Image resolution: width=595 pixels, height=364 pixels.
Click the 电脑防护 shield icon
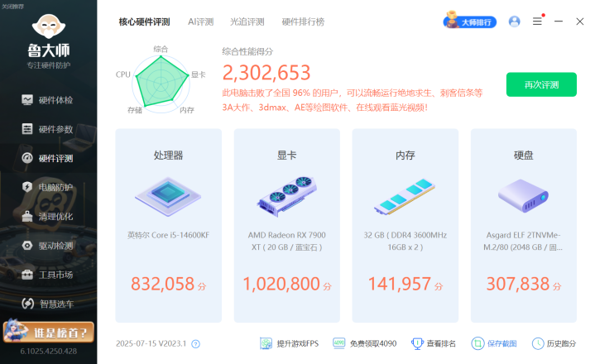[x=27, y=187]
